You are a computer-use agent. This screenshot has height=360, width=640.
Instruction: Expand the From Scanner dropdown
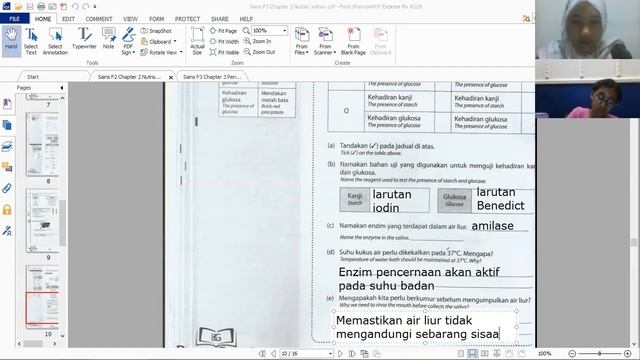[x=325, y=41]
